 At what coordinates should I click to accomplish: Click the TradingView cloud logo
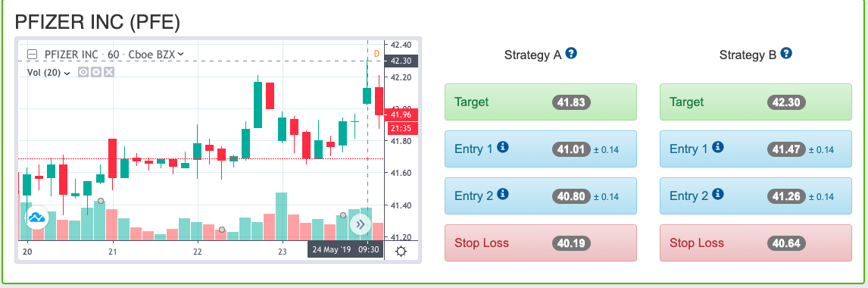37,218
